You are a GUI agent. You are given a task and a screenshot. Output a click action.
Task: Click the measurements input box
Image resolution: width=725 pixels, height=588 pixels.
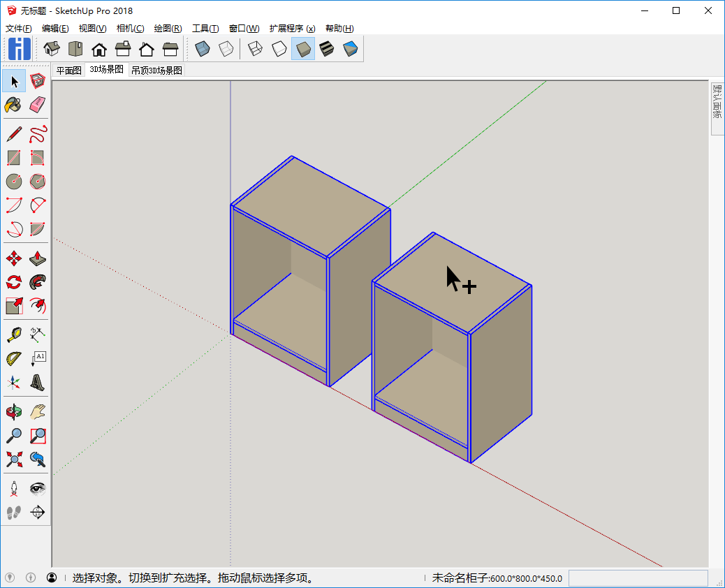pyautogui.click(x=638, y=578)
